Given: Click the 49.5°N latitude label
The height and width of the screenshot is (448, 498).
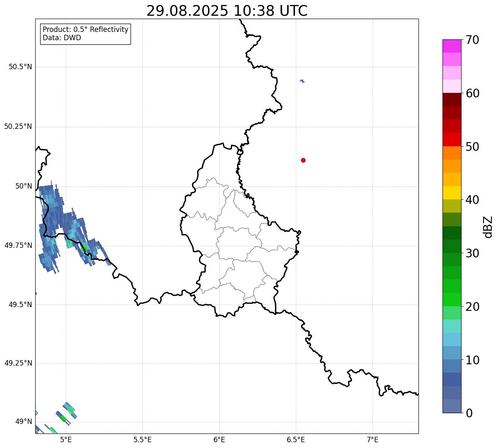Looking at the screenshot, I should click(20, 305).
